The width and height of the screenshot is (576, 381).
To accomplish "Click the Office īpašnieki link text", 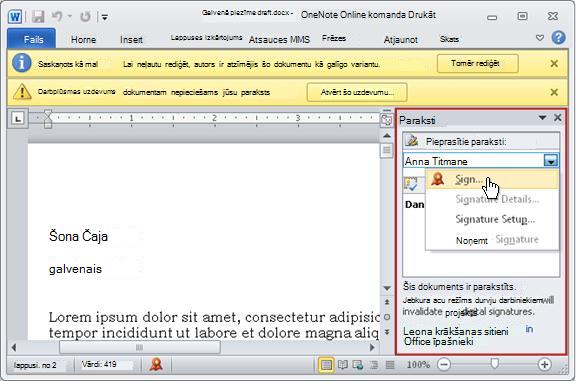I will [438, 342].
